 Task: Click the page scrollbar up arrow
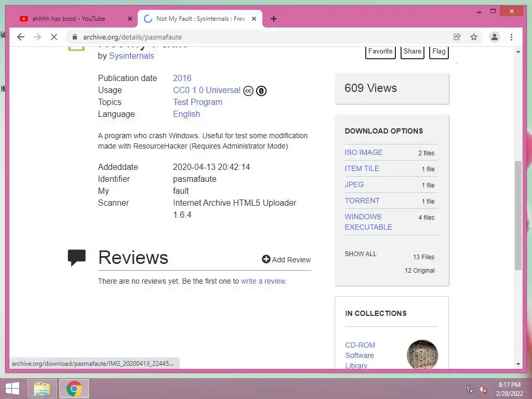[518, 51]
